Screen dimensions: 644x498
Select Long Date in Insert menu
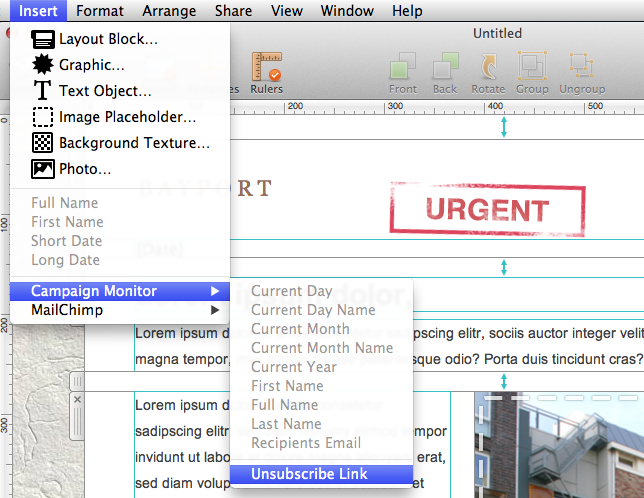pos(120,260)
